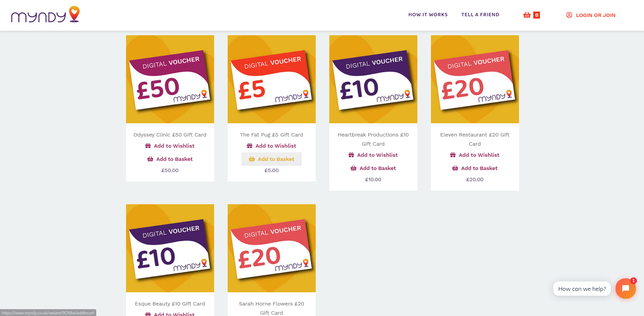The width and height of the screenshot is (644, 316).
Task: Click basket icon for Eleven Restaurant card
Action: tap(455, 168)
